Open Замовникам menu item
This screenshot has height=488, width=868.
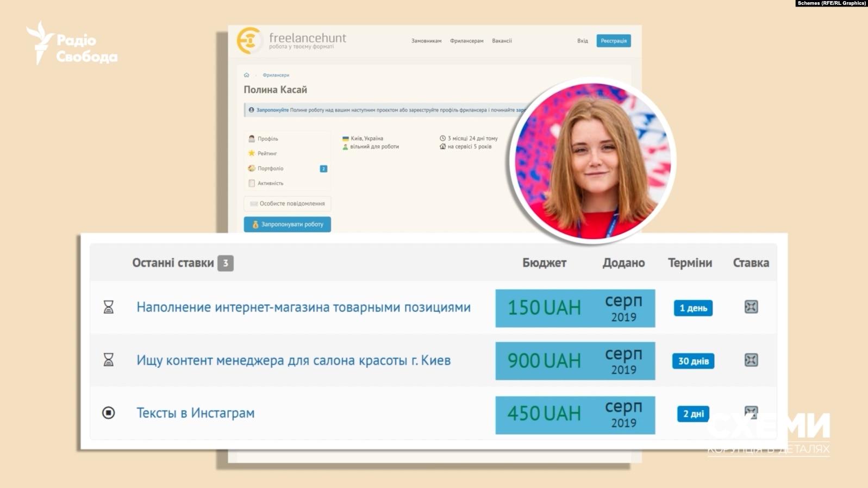(x=426, y=41)
